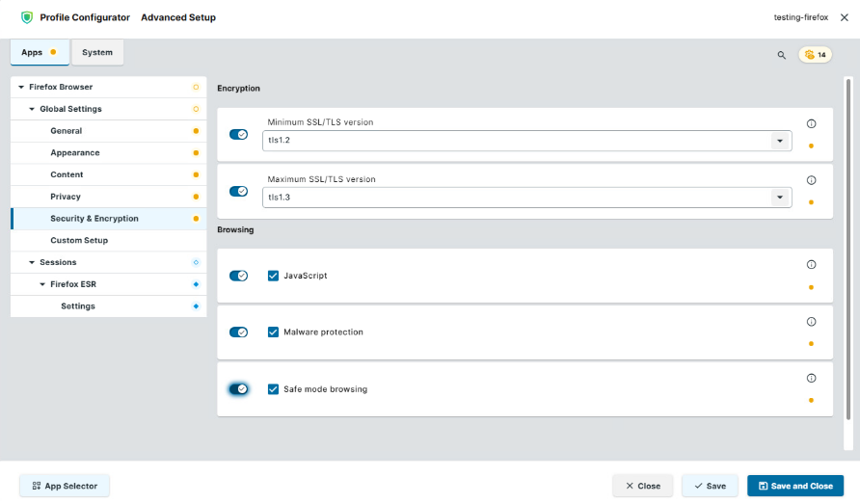This screenshot has width=860, height=504.
Task: Open Content settings item
Action: click(x=109, y=175)
